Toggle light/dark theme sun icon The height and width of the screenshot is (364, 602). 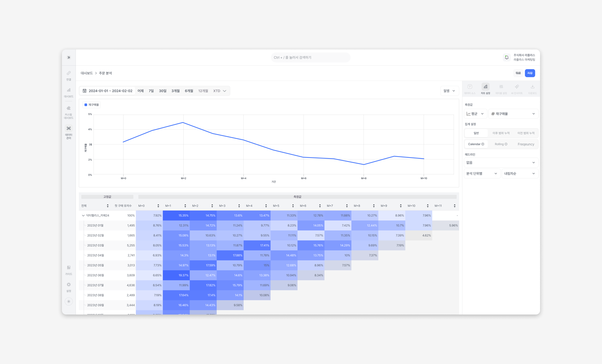pos(69,302)
